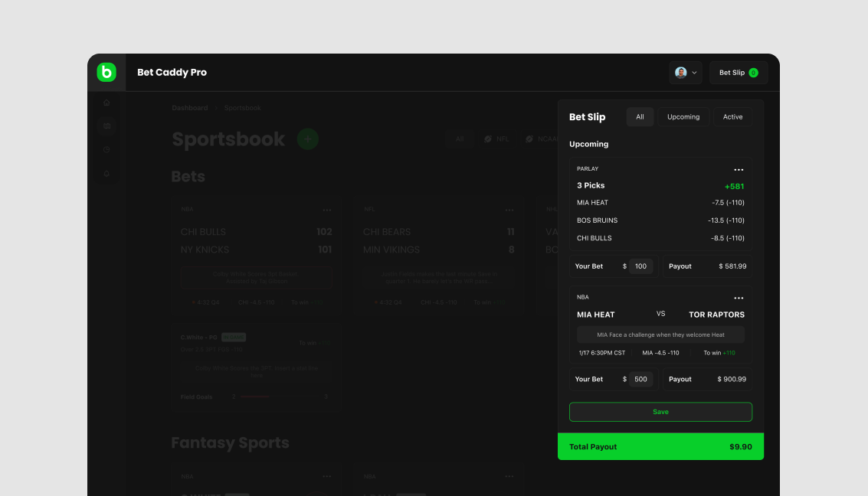Open the Sportsbook map sidebar icon
868x496 pixels.
point(106,126)
